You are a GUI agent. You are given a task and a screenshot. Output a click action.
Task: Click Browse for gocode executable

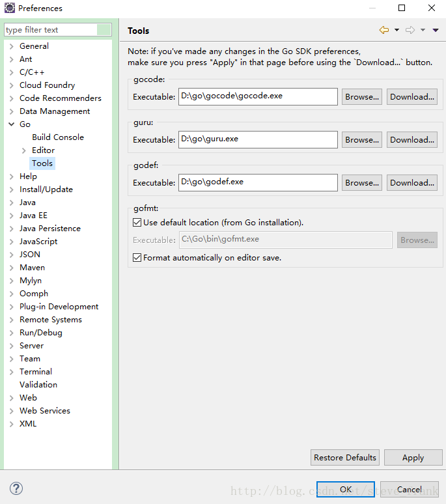pyautogui.click(x=362, y=97)
